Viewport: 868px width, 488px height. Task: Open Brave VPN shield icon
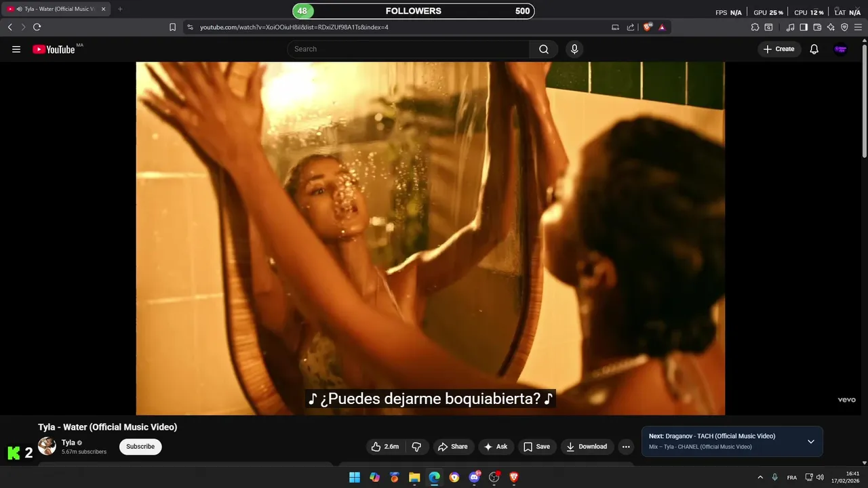click(844, 27)
